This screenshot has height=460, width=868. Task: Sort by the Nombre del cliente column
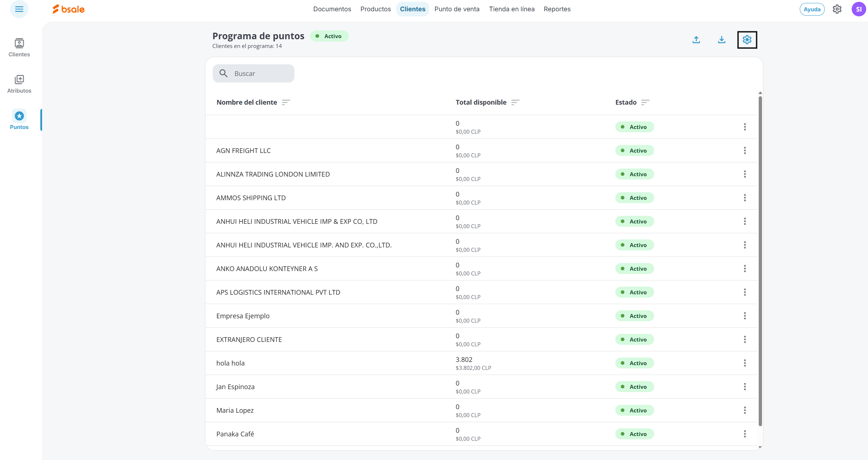point(286,102)
